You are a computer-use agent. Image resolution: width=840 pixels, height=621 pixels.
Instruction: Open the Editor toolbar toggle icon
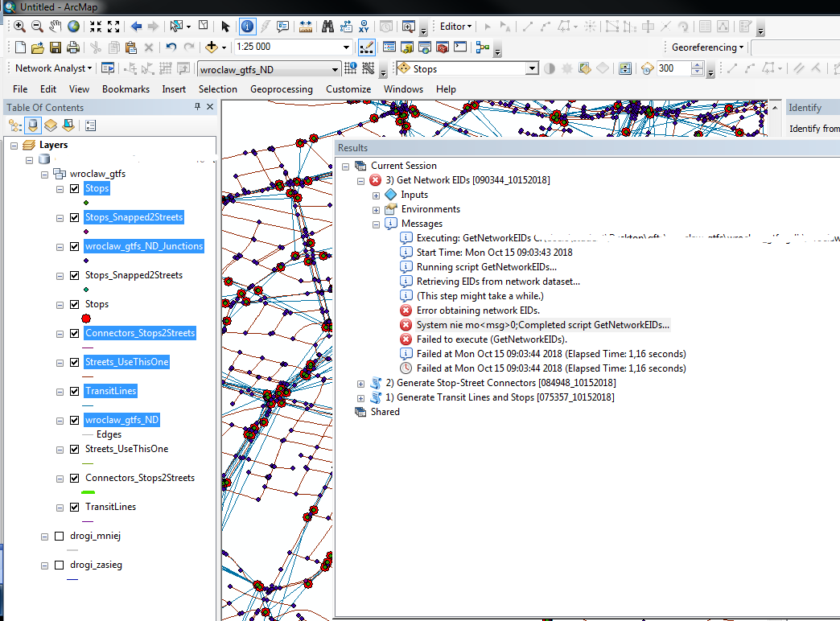coord(366,47)
